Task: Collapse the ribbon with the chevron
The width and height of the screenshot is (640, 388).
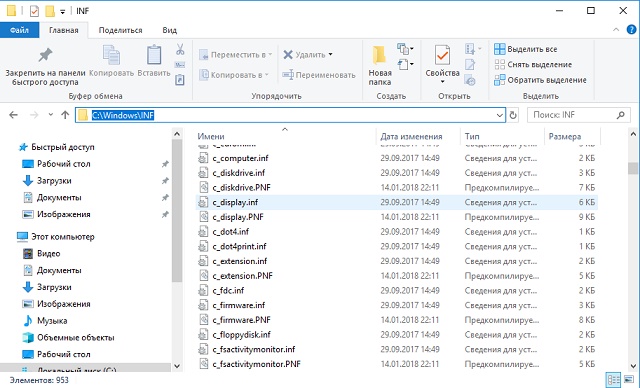Action: tap(616, 29)
